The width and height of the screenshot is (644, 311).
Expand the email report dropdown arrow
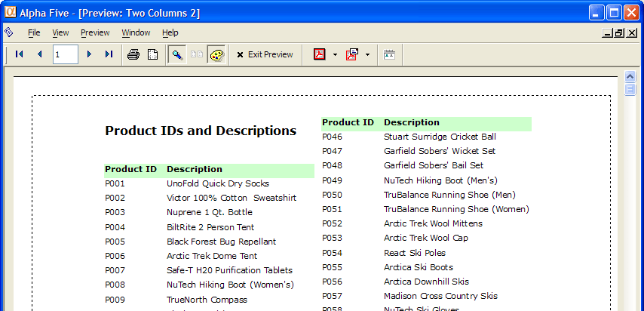coord(367,54)
